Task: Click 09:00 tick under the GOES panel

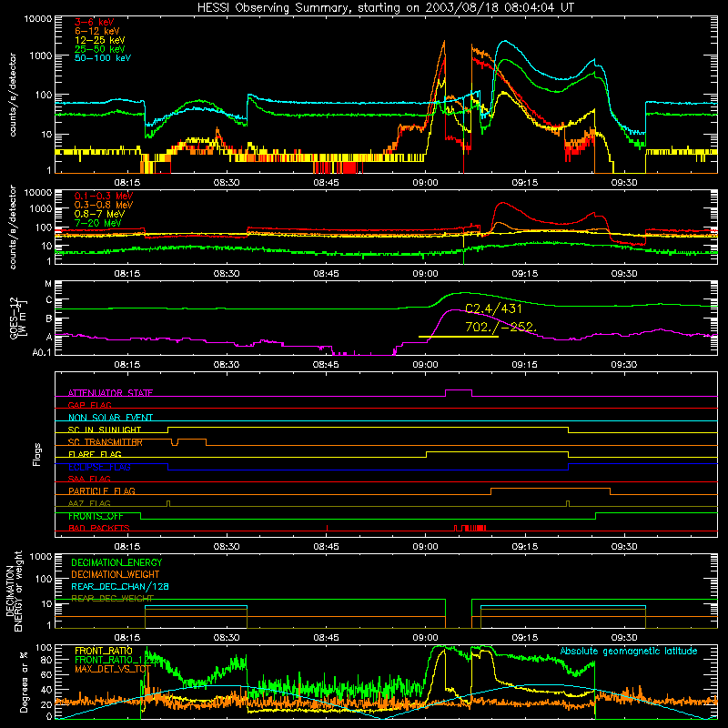Action: tap(425, 365)
